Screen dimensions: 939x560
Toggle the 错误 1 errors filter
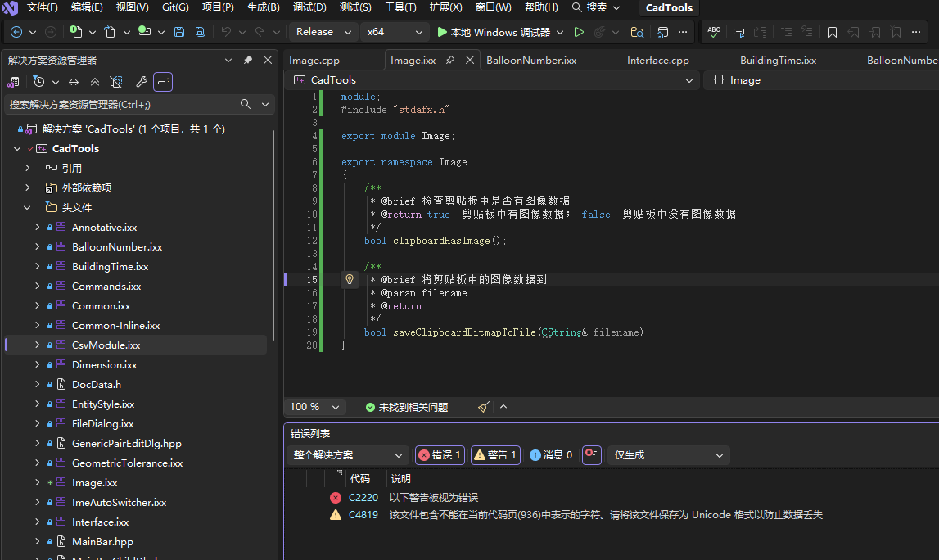[x=440, y=455]
